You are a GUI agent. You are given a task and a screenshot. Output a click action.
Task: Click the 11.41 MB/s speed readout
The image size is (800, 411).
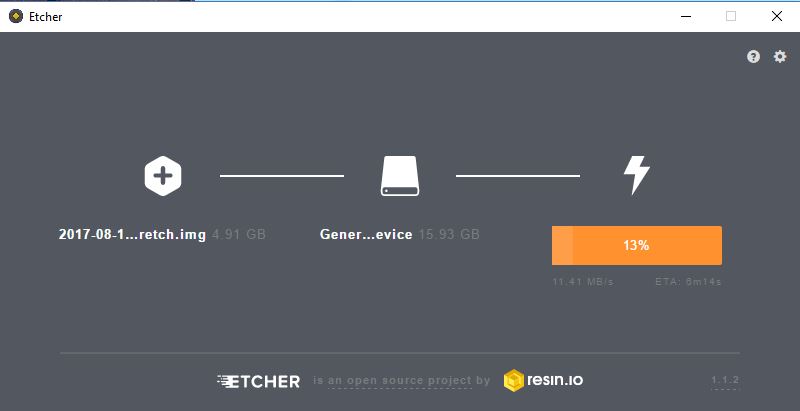click(x=583, y=281)
